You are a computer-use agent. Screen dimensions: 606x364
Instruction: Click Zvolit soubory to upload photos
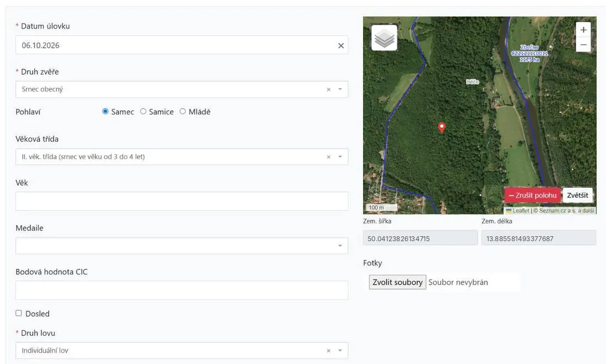397,282
